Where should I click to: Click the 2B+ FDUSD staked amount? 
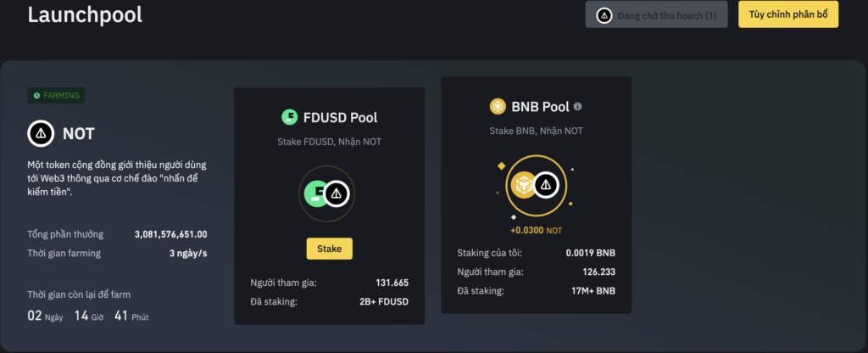384,301
